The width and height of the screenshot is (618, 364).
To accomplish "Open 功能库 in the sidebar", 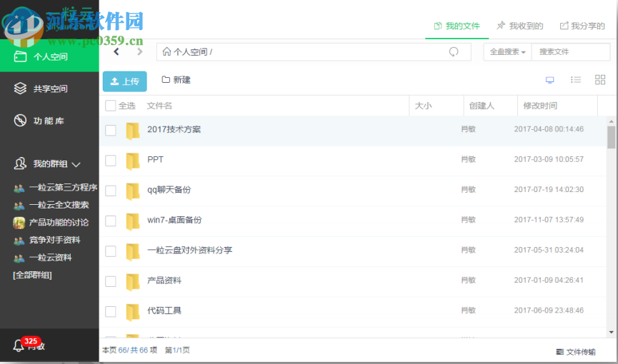I will [49, 121].
